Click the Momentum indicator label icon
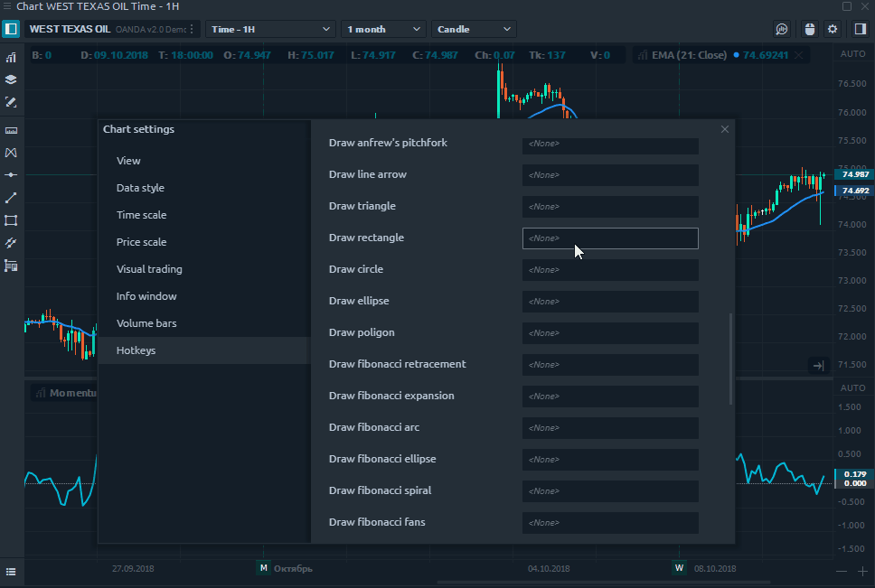Screen dimensions: 875x588 pos(40,393)
